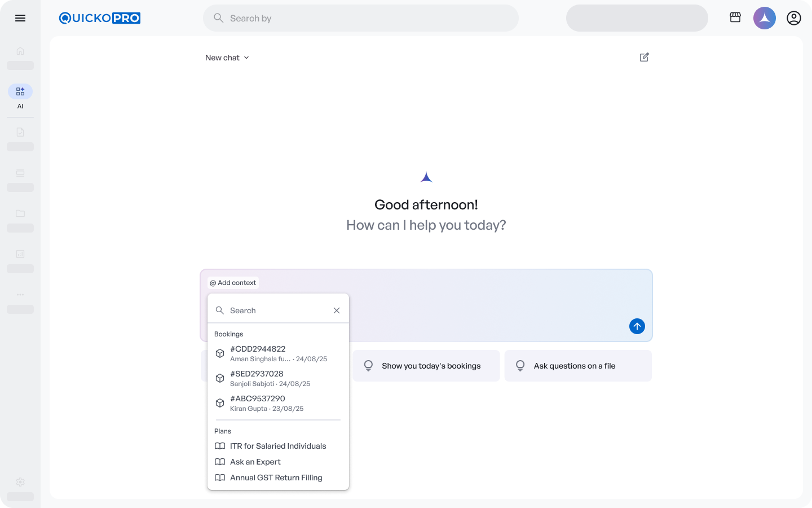This screenshot has height=508, width=812.
Task: Choose the ITR for Salaried Individuals plan
Action: 278,446
